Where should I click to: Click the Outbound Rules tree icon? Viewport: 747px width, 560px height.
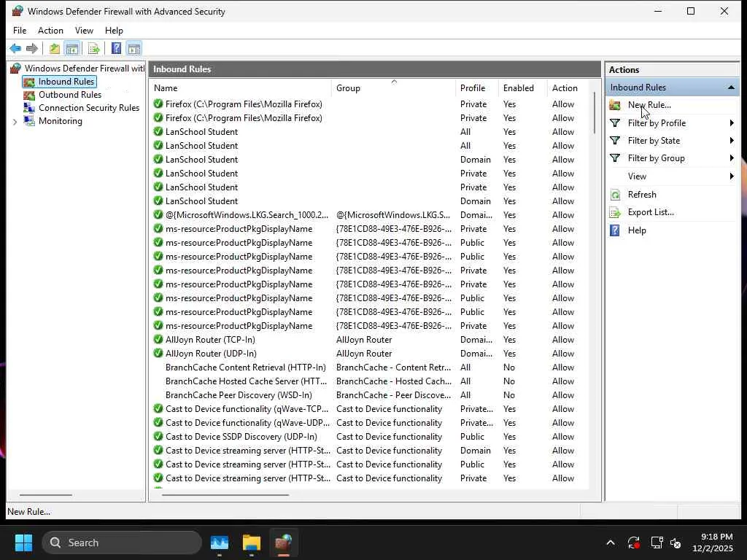click(29, 95)
